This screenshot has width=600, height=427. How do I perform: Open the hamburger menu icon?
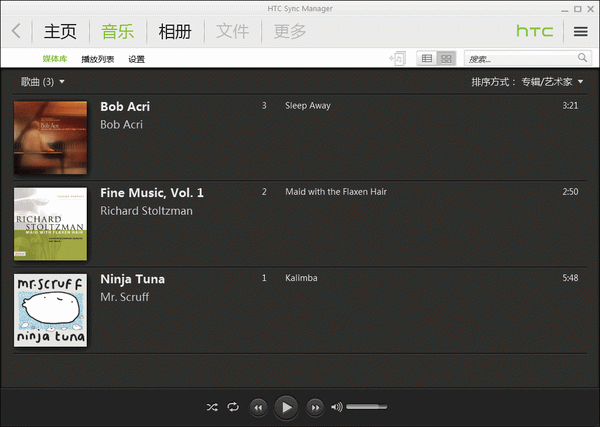pos(580,31)
